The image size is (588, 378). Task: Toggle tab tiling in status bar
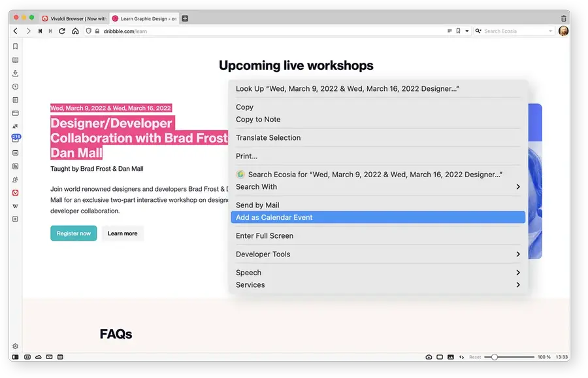(27, 357)
